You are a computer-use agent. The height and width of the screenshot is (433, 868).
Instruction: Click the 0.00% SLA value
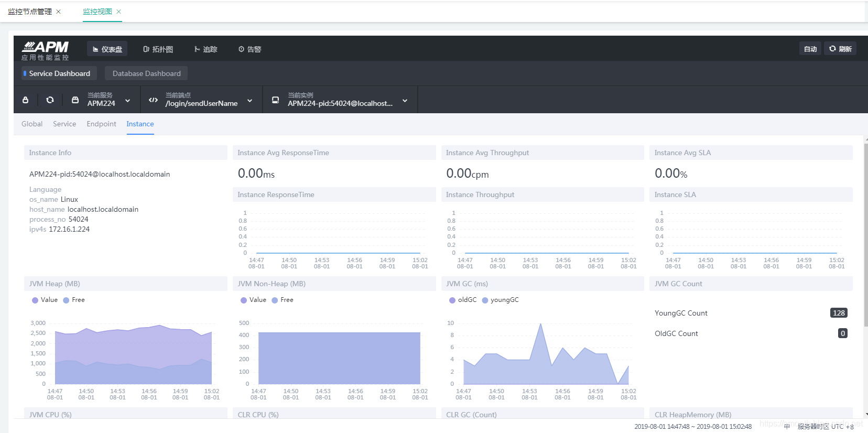671,174
